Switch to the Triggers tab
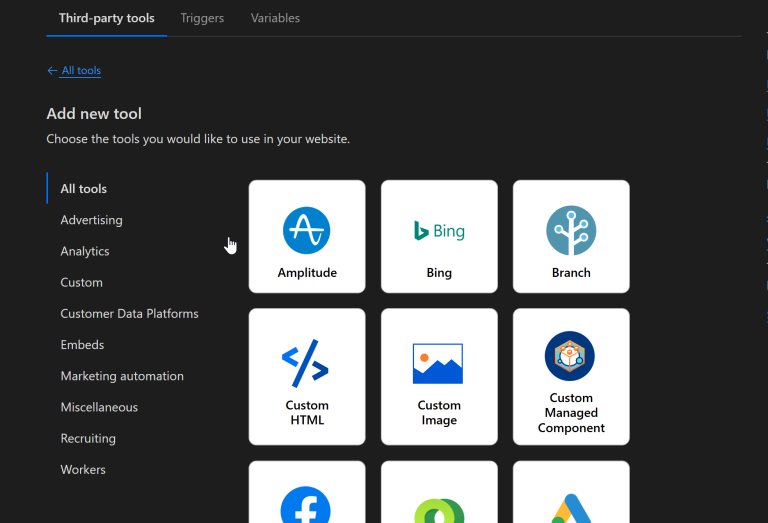Image resolution: width=768 pixels, height=523 pixels. point(202,18)
